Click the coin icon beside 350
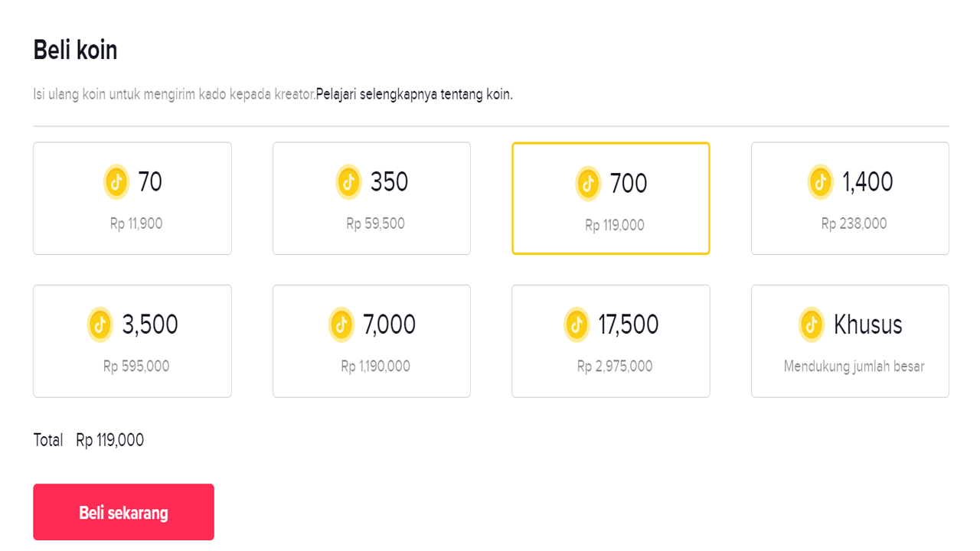 348,182
